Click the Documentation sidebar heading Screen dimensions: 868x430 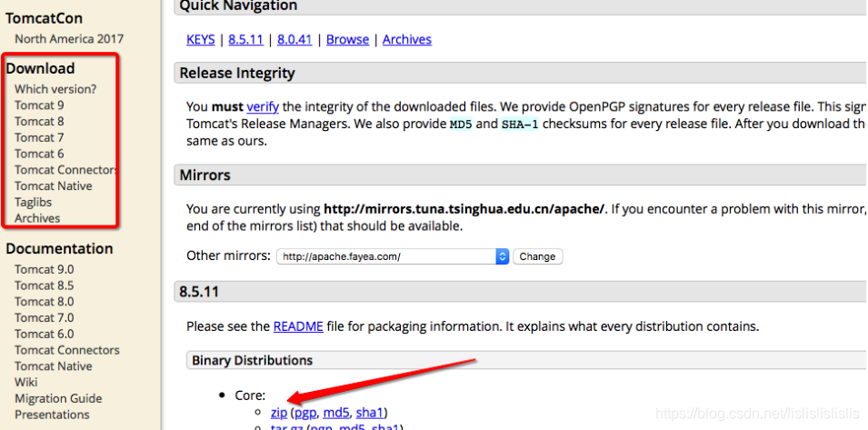point(59,248)
